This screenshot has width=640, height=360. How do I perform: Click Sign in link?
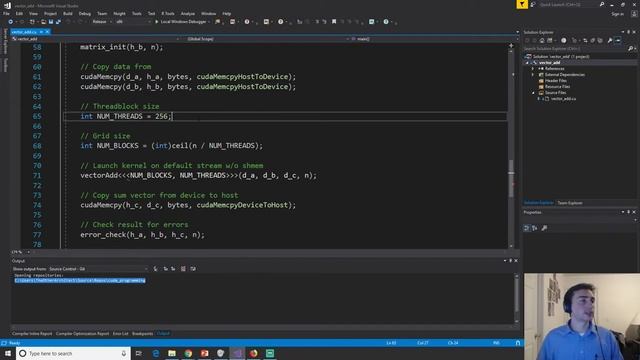tap(618, 14)
